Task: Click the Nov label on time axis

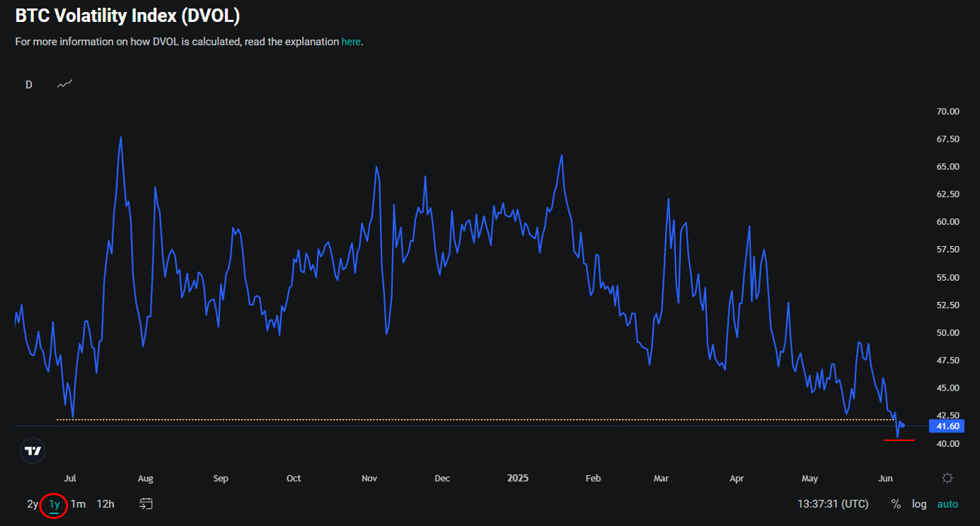Action: (x=369, y=479)
